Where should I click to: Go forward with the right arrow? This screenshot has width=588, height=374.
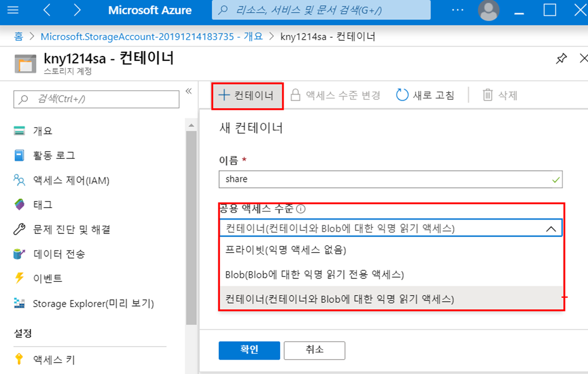pyautogui.click(x=77, y=10)
